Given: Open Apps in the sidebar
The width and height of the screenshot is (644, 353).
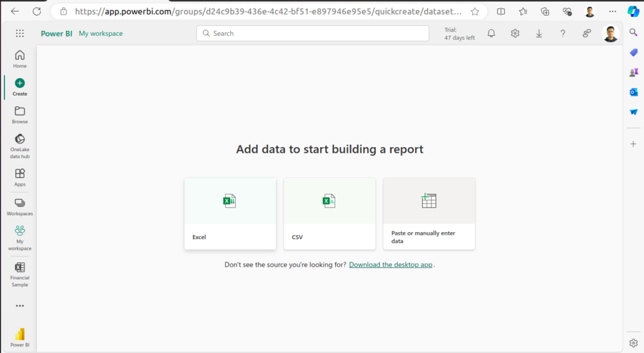Looking at the screenshot, I should (x=20, y=176).
